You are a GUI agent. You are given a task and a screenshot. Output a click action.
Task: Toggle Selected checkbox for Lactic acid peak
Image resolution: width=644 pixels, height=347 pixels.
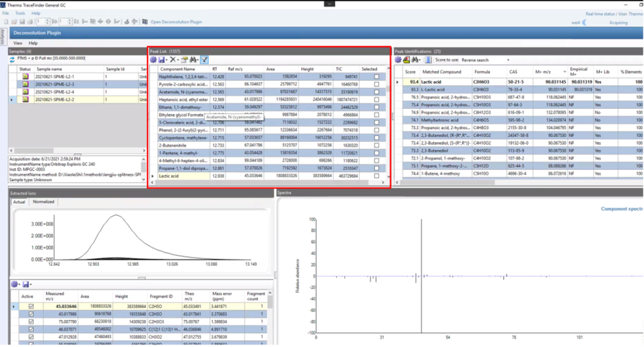(x=376, y=176)
